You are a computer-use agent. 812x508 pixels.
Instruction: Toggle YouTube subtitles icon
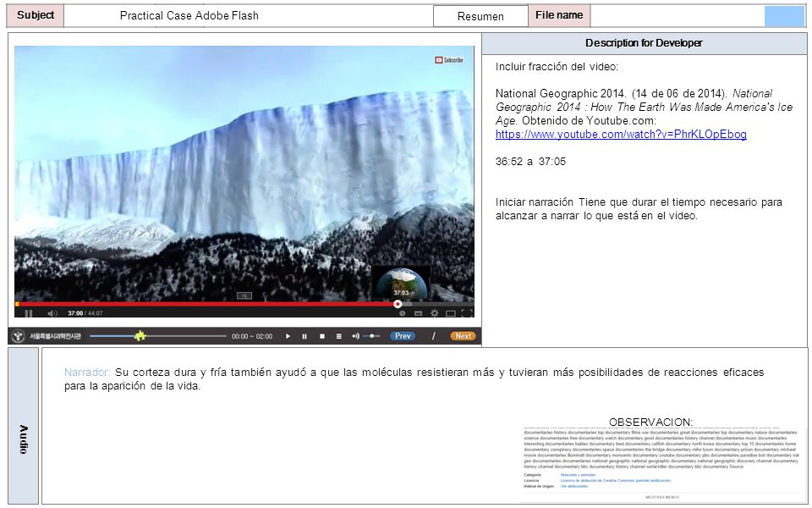(x=418, y=313)
